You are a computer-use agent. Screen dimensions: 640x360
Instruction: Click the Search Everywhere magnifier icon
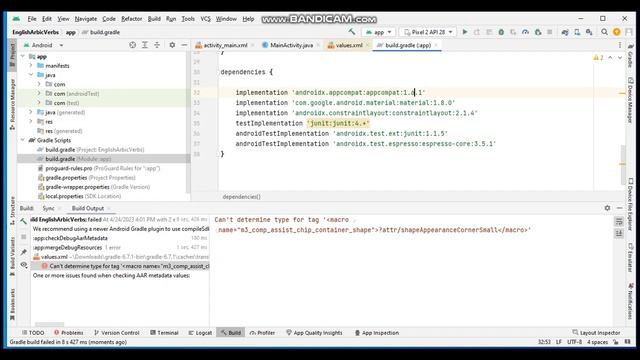[x=604, y=32]
